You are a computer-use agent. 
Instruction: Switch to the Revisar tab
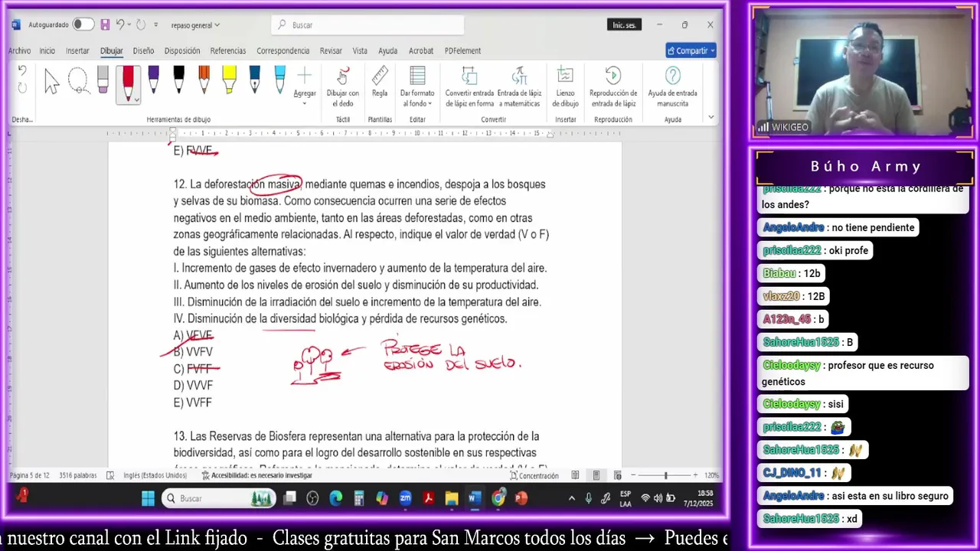tap(331, 51)
